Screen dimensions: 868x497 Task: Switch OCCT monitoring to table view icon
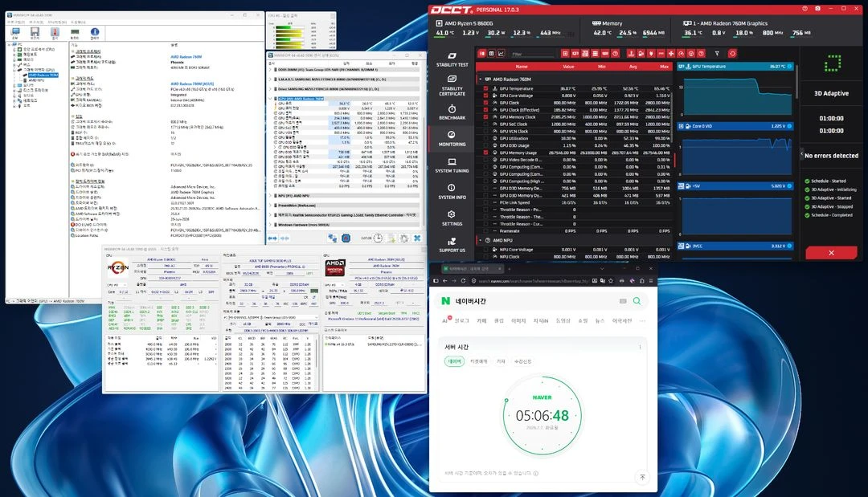point(491,54)
